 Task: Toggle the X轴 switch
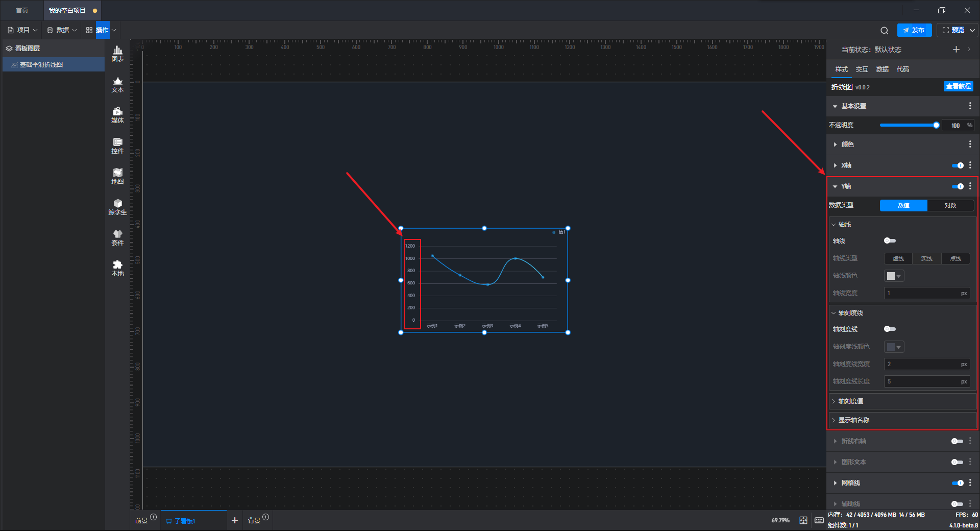click(958, 165)
